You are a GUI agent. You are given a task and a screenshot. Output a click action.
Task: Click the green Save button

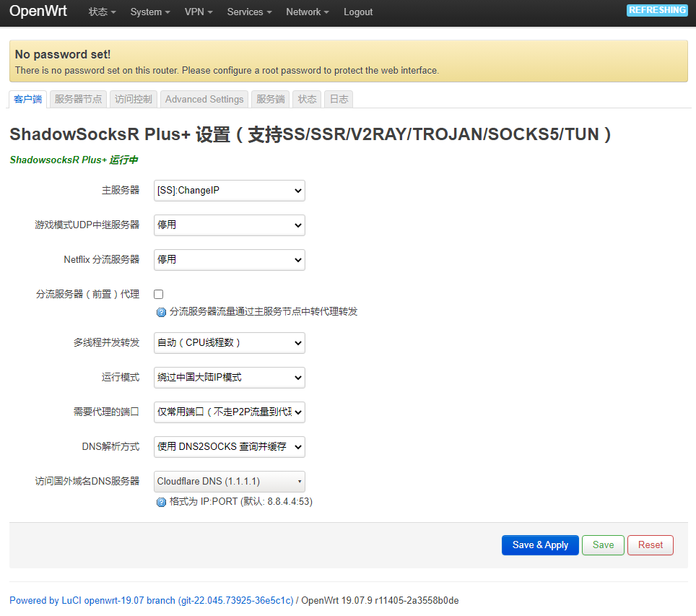(603, 545)
